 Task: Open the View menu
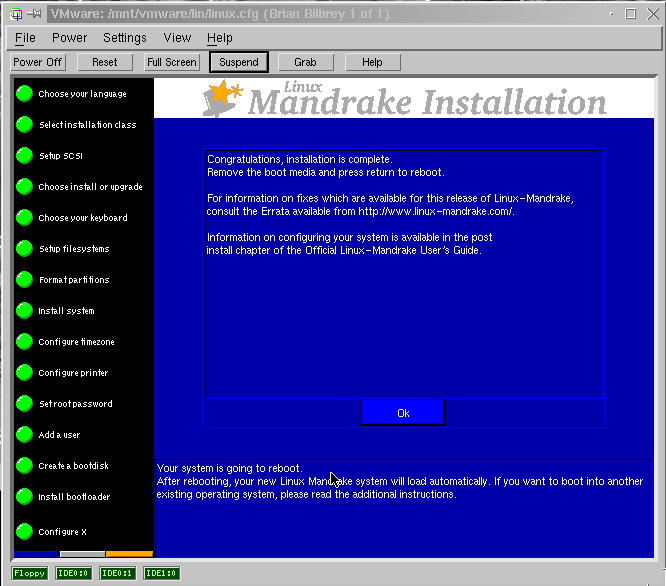pos(177,38)
